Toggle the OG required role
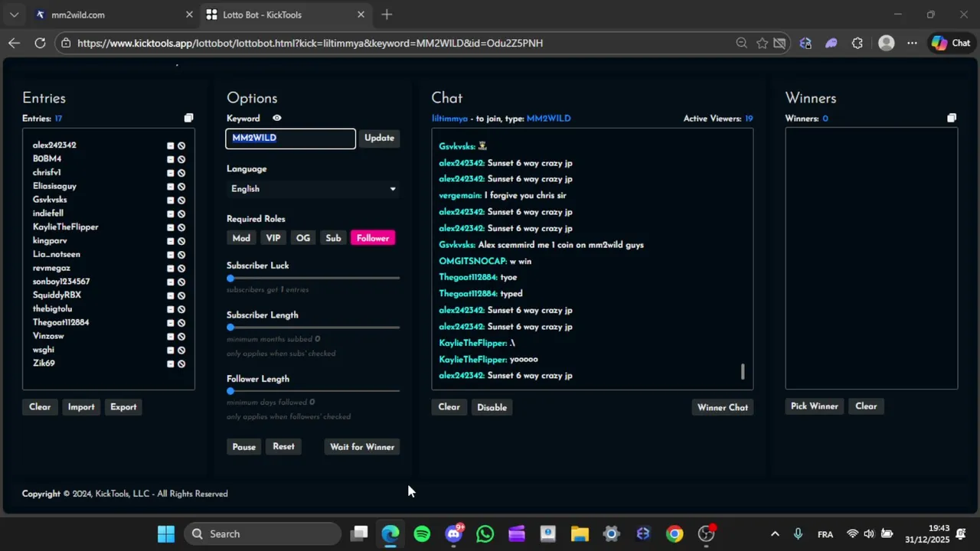Screen dimensions: 980x551 (303, 238)
